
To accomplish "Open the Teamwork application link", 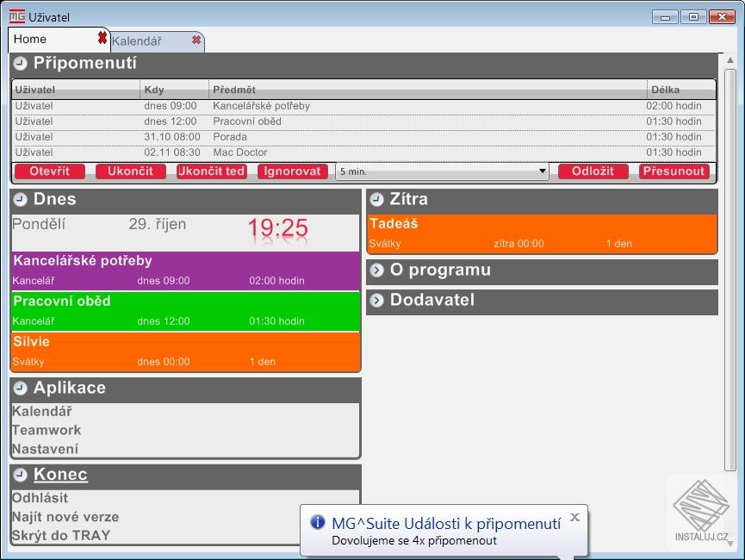I will coord(47,430).
